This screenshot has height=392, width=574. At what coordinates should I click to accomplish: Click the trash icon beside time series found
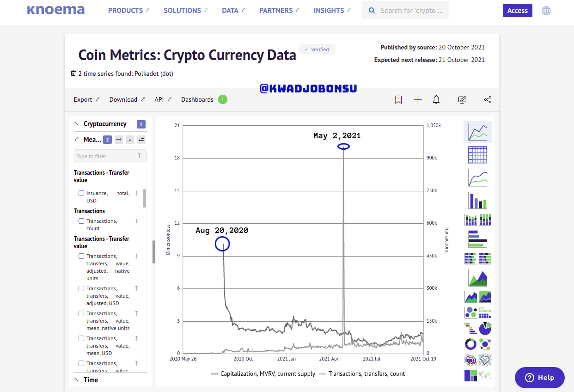pyautogui.click(x=73, y=73)
